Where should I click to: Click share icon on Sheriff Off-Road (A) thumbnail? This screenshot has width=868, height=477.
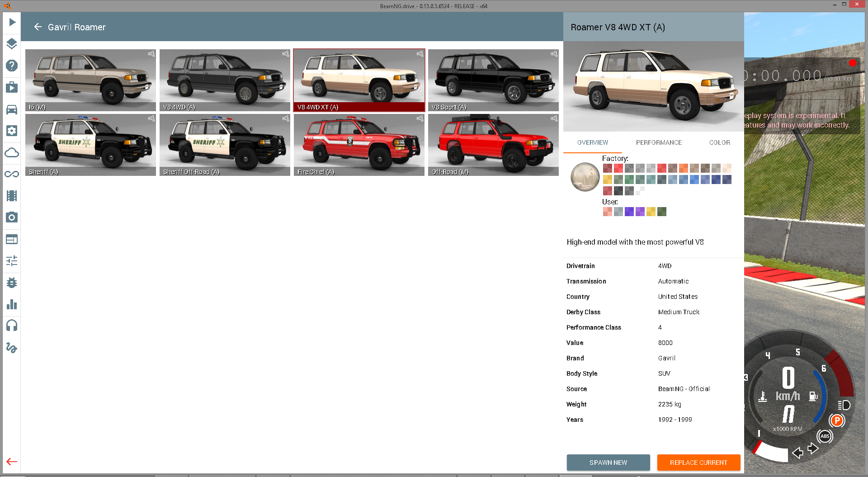pyautogui.click(x=285, y=118)
